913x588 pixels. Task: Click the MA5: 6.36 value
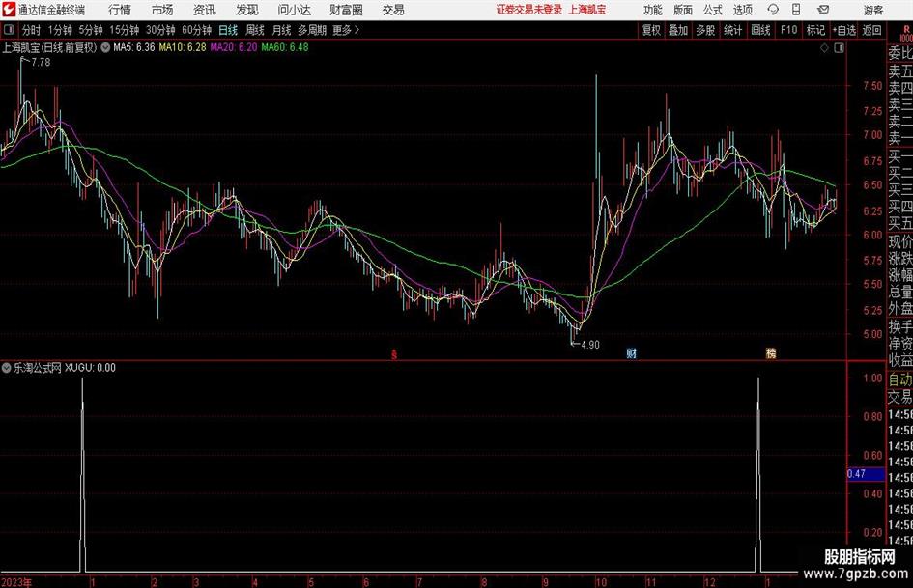click(134, 47)
